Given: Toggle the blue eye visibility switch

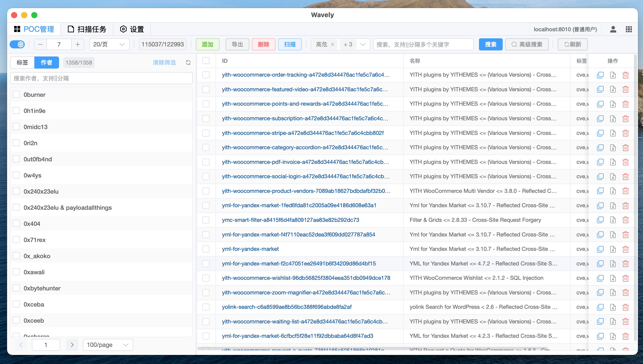Looking at the screenshot, I should [x=17, y=44].
